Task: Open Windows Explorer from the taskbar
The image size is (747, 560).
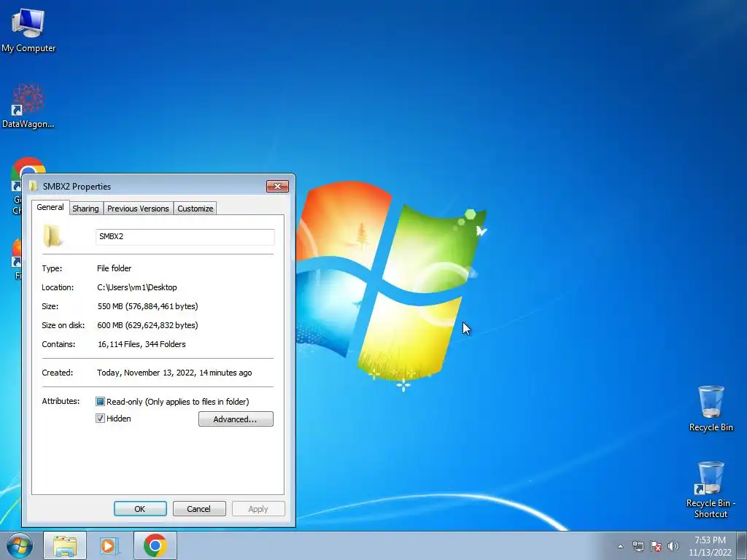Action: (x=65, y=545)
